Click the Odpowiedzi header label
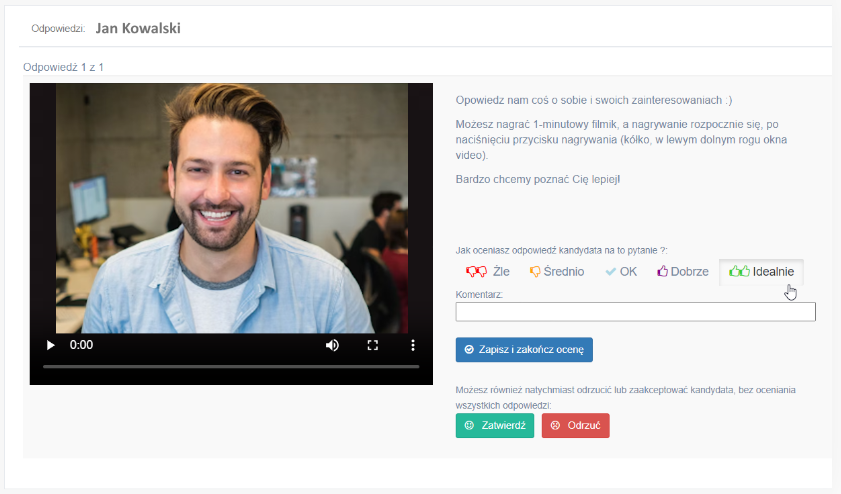This screenshot has height=494, width=841. point(59,29)
